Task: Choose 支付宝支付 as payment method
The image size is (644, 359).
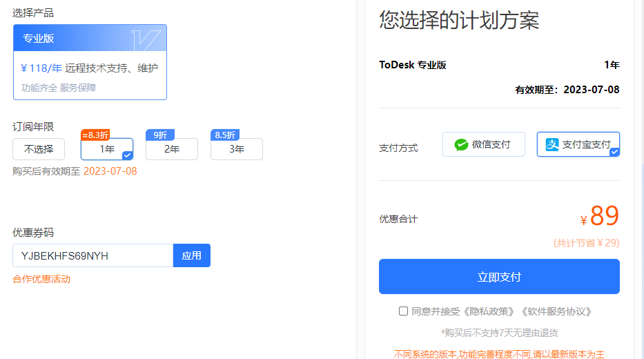Action: click(578, 144)
